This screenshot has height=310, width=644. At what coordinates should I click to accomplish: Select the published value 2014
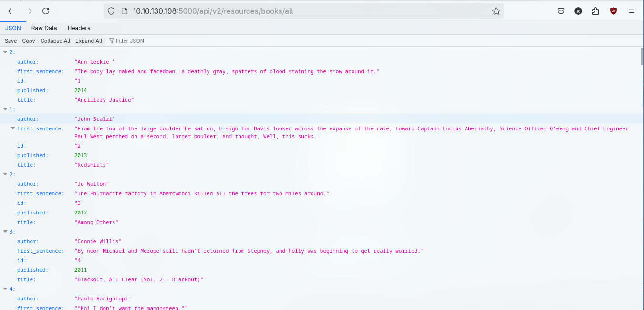point(81,90)
